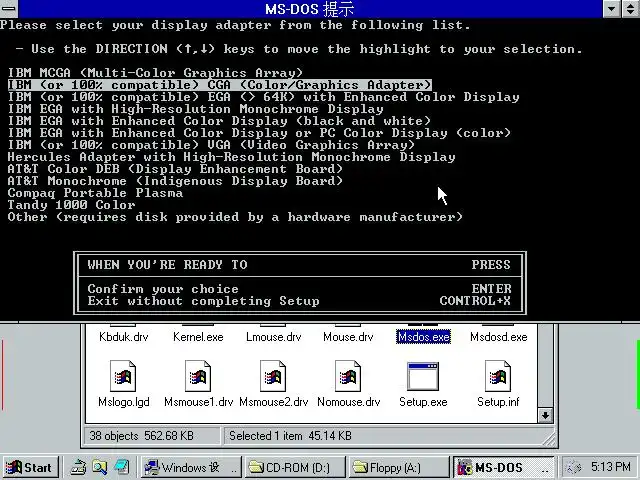Screen dimensions: 640x480
Task: Click the first quick launch icon beside Start
Action: [x=78, y=467]
